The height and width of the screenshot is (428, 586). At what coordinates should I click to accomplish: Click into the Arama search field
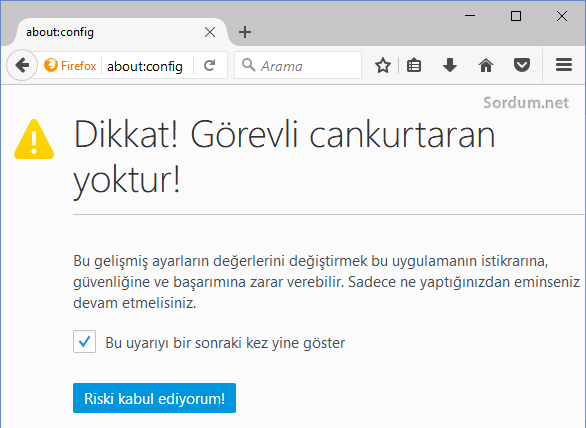[298, 65]
